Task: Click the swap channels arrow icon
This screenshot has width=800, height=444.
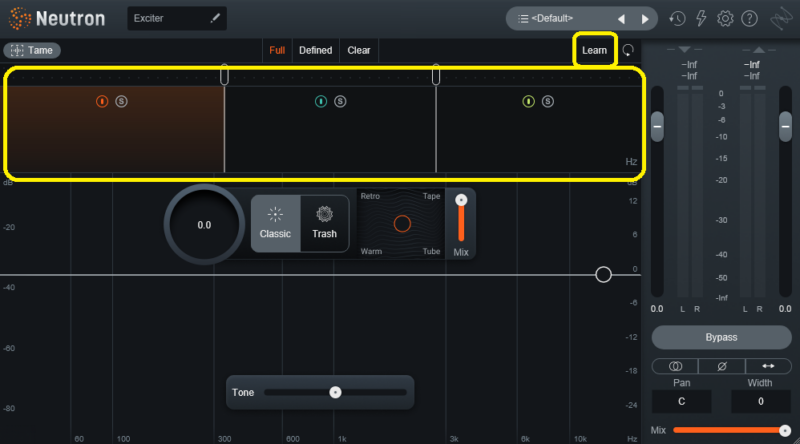Action: point(768,366)
